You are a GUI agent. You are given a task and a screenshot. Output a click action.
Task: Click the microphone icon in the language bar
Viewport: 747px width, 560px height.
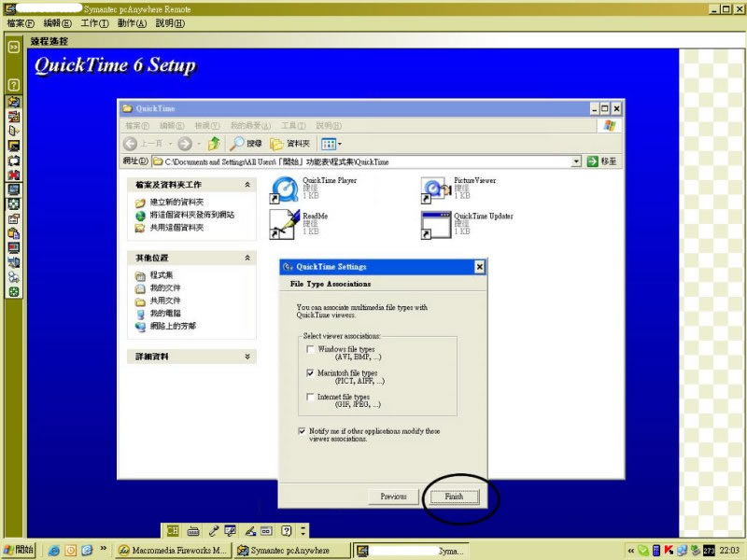pos(214,530)
